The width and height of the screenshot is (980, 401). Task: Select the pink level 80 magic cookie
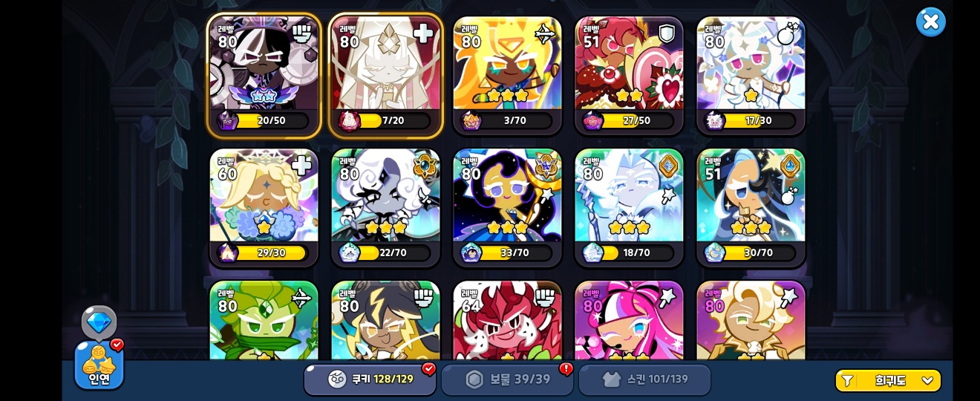click(x=629, y=320)
